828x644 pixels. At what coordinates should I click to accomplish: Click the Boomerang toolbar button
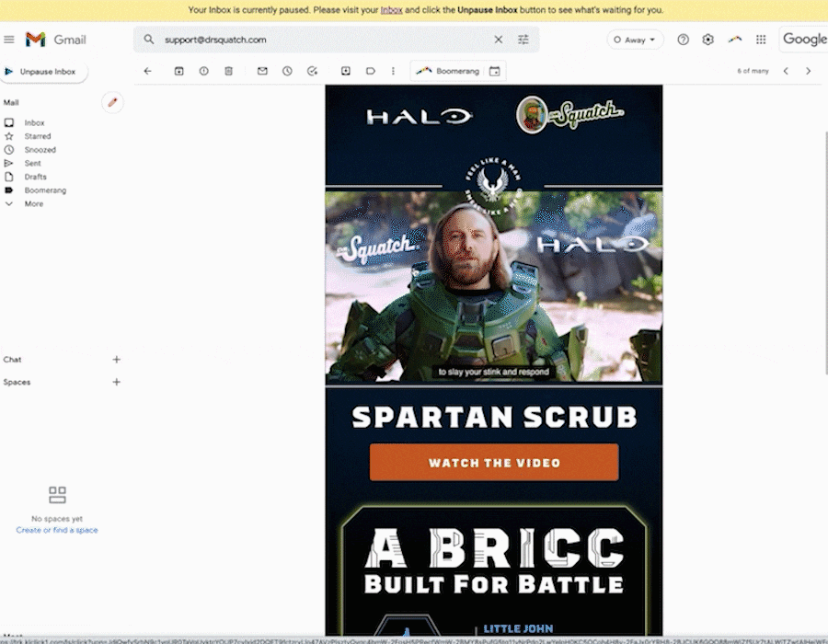(447, 71)
